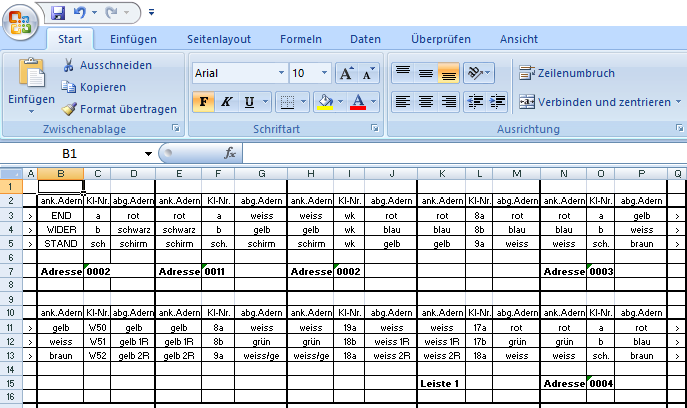Select the cell containing 'Leiste 1'
Viewport: 687px width, 408px height.
click(x=442, y=383)
